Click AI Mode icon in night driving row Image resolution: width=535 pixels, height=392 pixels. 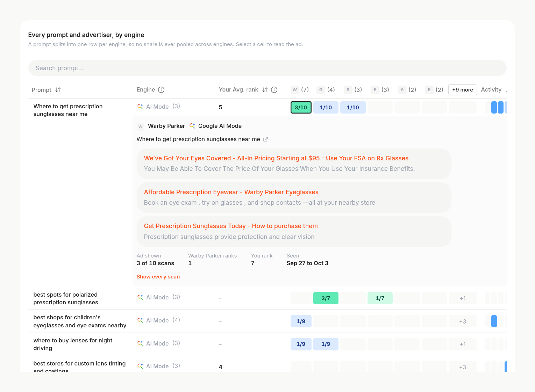click(x=140, y=343)
